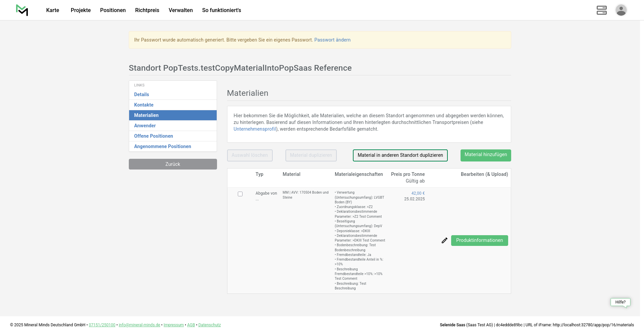This screenshot has width=644, height=333.
Task: Click the Material hinzufügen button
Action: point(485,155)
